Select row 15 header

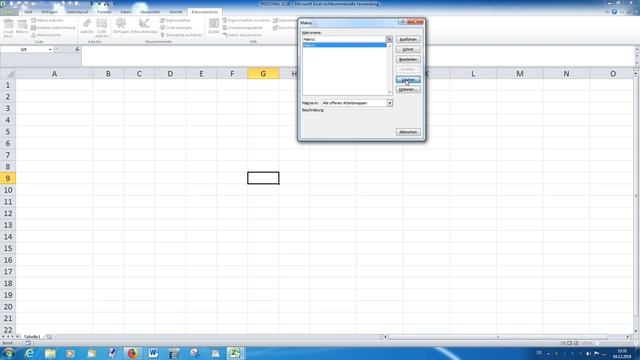click(x=8, y=249)
